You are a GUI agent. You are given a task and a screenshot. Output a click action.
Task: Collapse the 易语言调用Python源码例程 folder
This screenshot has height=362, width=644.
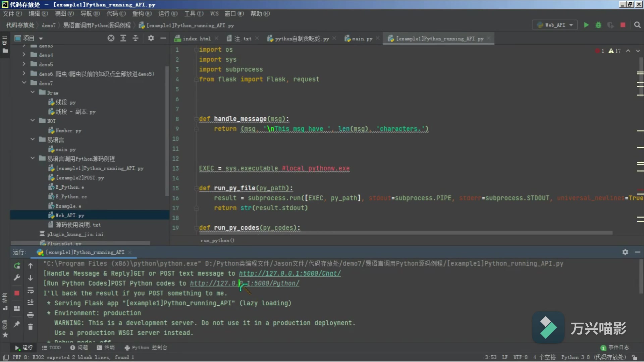click(x=33, y=158)
